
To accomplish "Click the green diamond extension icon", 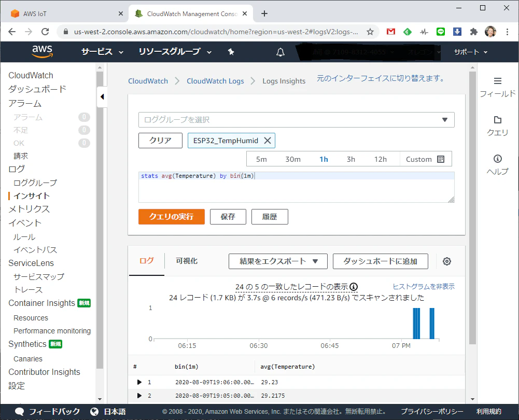I will tap(408, 32).
